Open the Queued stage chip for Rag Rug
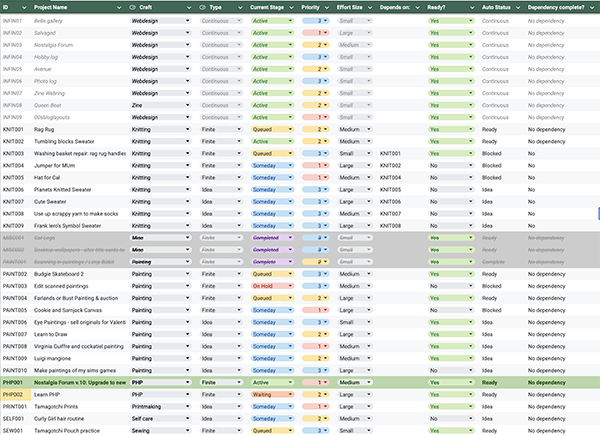600x435 pixels. 270,129
